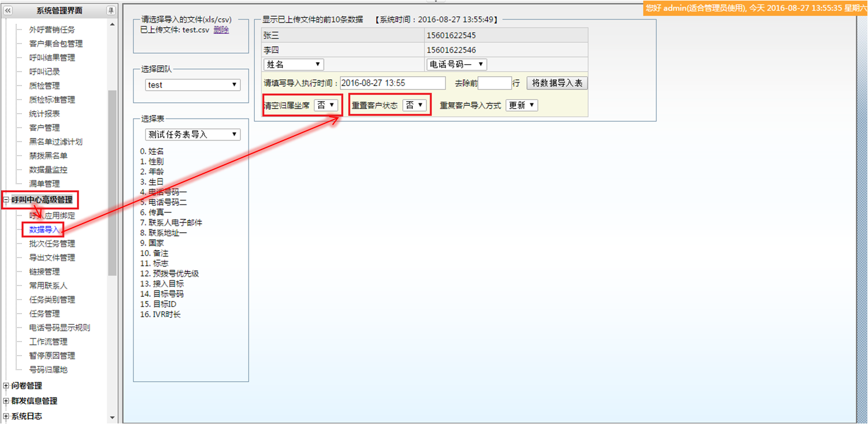Toggle the 重置客户状态 dropdown

(414, 105)
